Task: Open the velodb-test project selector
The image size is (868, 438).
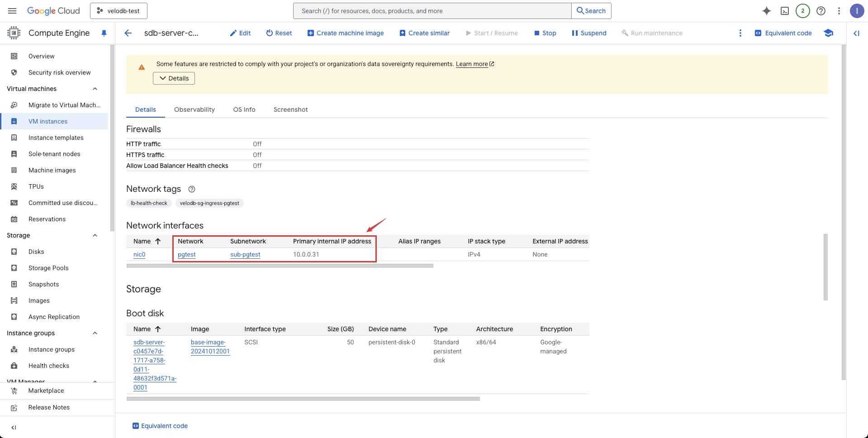Action: pos(119,11)
